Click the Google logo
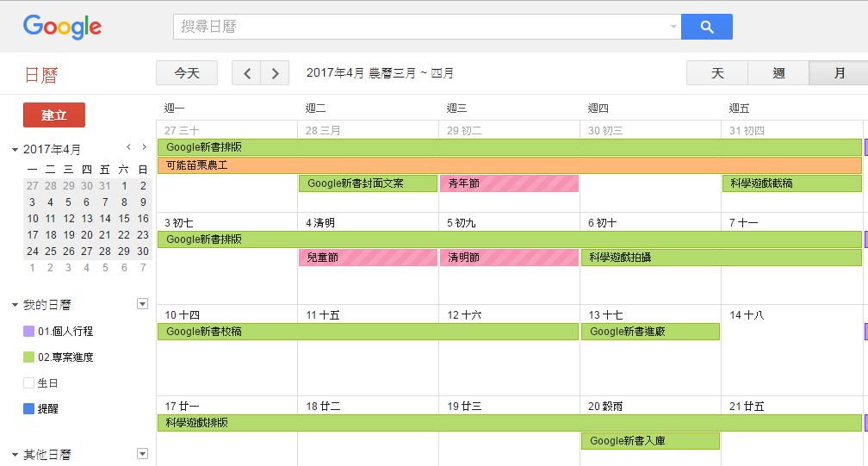This screenshot has width=868, height=466. (62, 27)
